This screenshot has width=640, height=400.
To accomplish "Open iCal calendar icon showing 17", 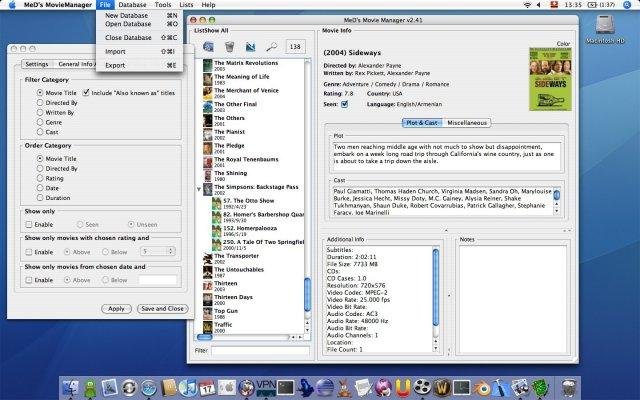I will tap(207, 388).
